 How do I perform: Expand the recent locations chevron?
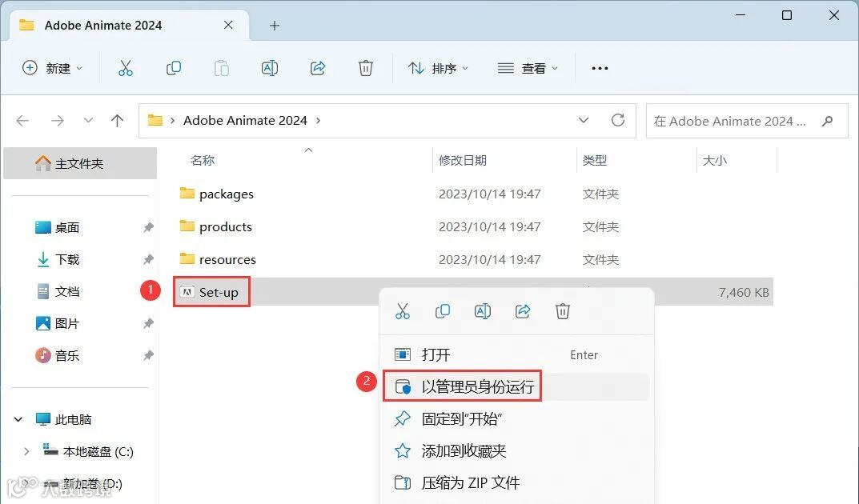(88, 120)
